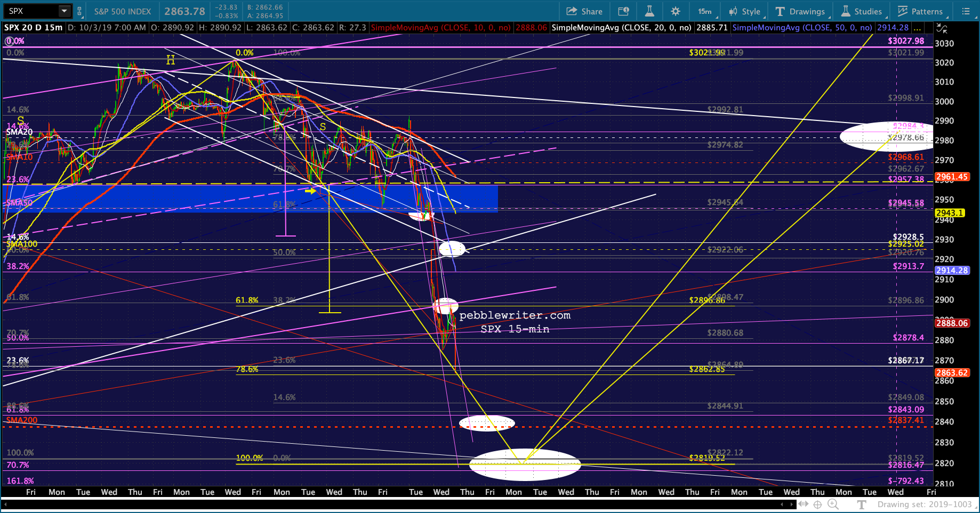
Task: Click the yellow 2943.1 price axis bubble
Action: tap(950, 213)
